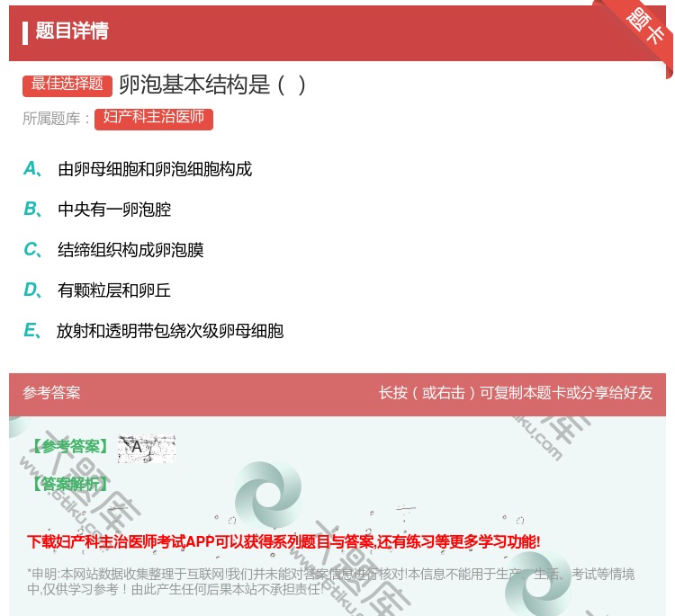Screen dimensions: 675x616
Task: Click the question text 卵泡基本结构是
Action: click(212, 85)
